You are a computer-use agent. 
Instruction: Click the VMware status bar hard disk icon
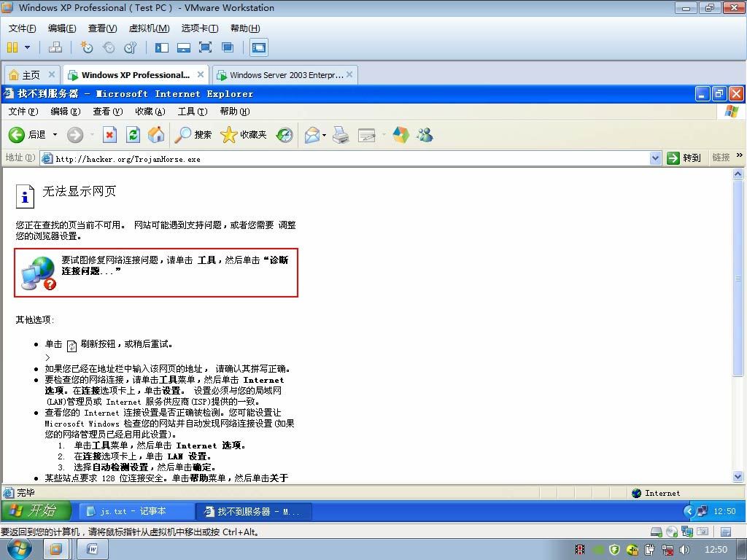point(656,532)
